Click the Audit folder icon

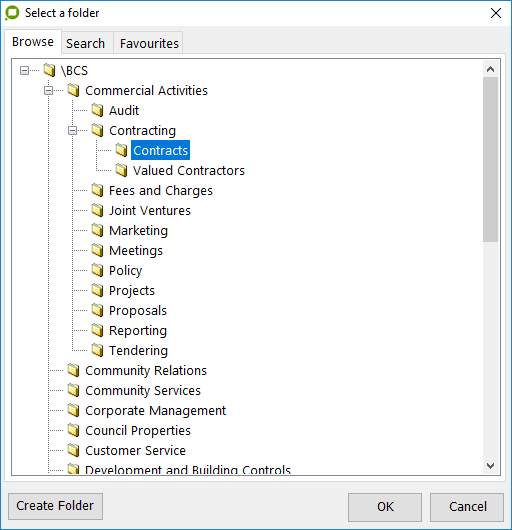pyautogui.click(x=97, y=110)
